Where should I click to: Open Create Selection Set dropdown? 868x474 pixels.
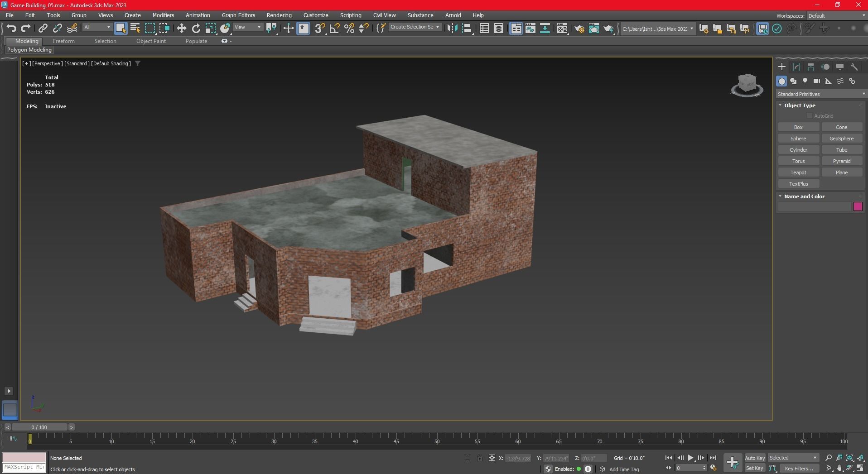[415, 27]
